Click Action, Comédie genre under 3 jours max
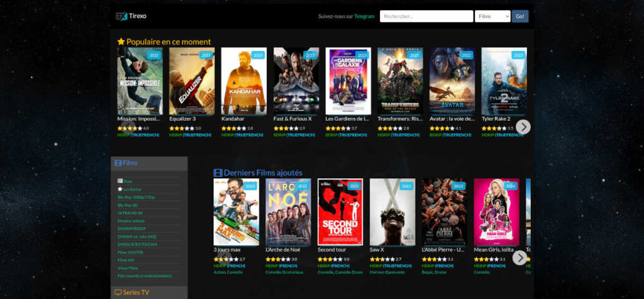This screenshot has height=299, width=644. pos(228,272)
